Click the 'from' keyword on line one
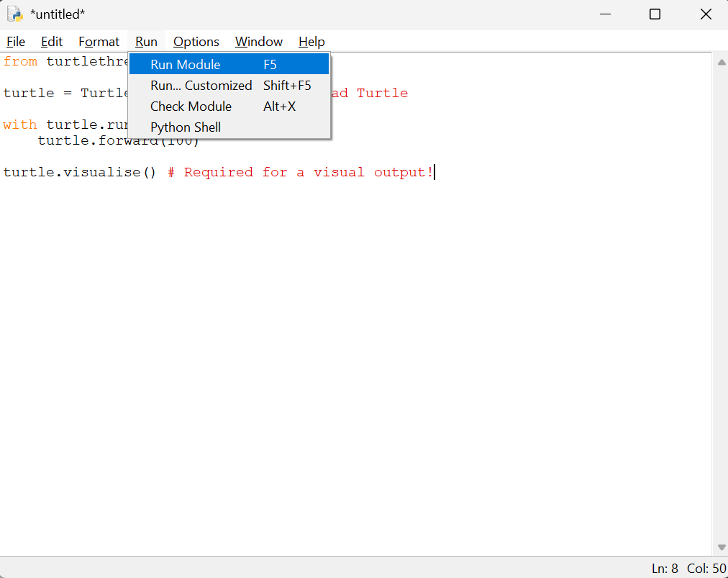This screenshot has height=578, width=728. click(x=20, y=61)
